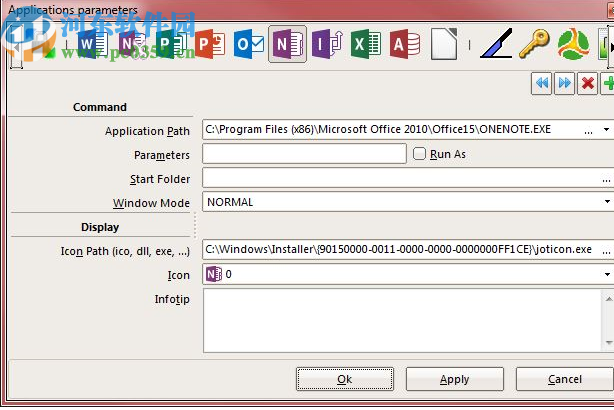Focus the Parameters input field
This screenshot has height=410, width=614.
point(304,154)
